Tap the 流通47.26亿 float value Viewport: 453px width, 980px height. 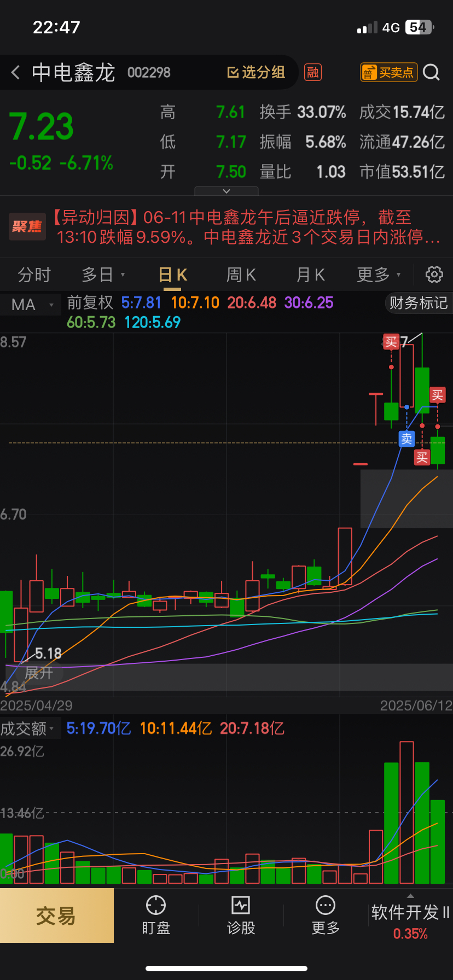[x=402, y=142]
